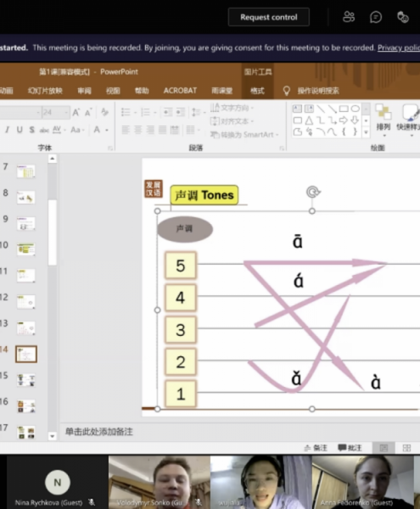Open the meeting chat icon
Image resolution: width=420 pixels, height=509 pixels.
click(x=376, y=17)
